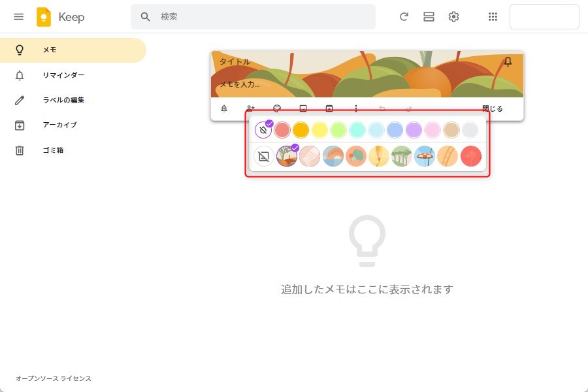Open the main menu hamburger icon

19,16
